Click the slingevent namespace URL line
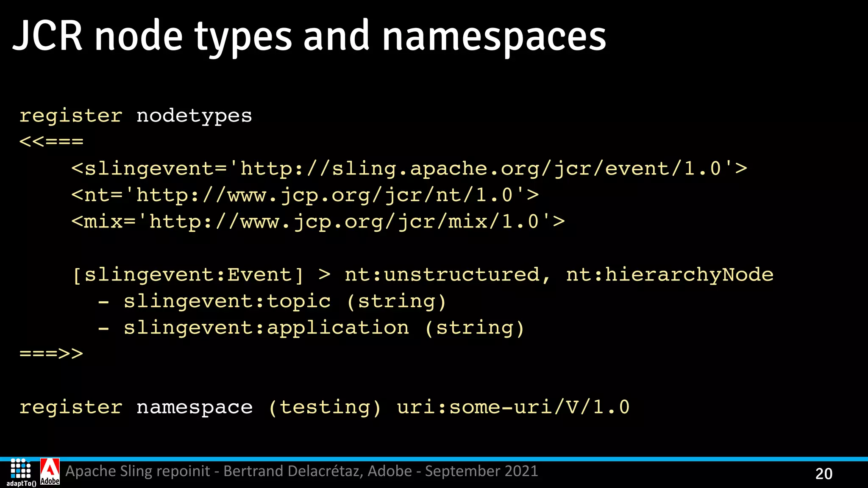 [409, 169]
